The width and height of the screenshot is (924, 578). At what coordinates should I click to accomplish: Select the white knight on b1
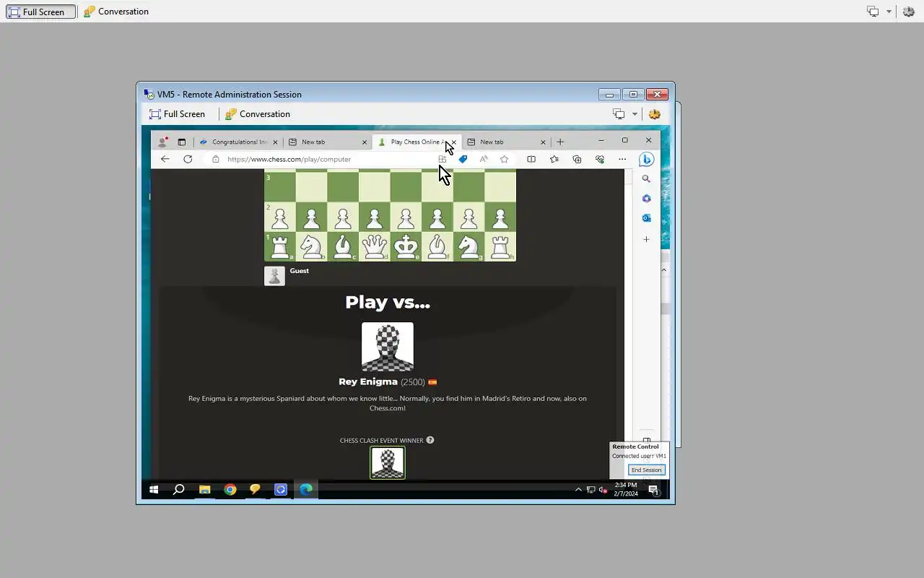point(311,246)
